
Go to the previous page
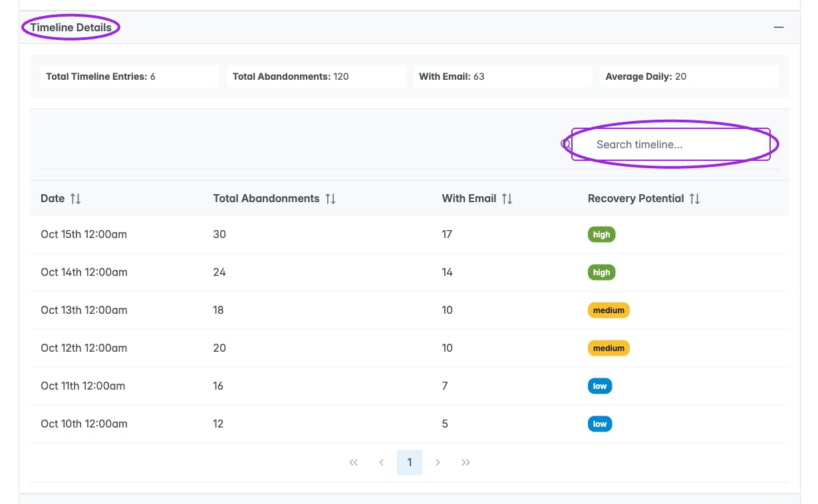pyautogui.click(x=382, y=462)
